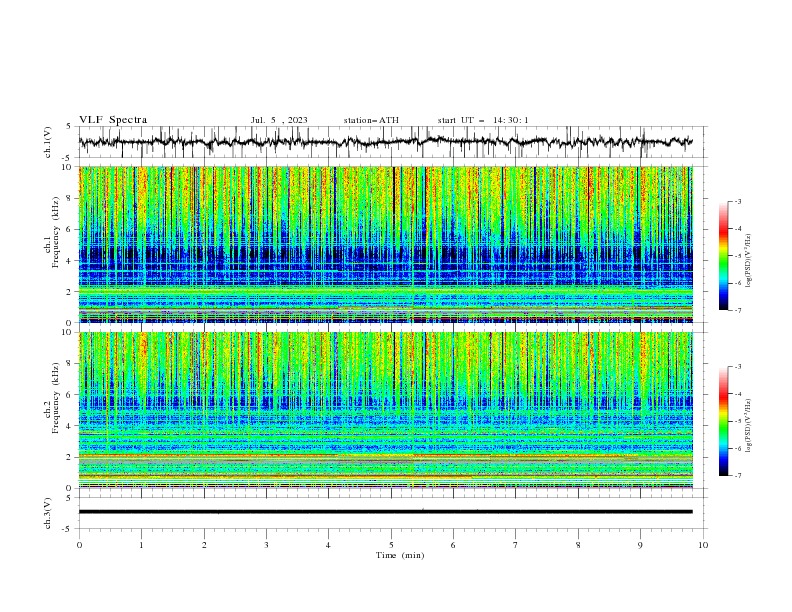Click the "ch.3(V)" axis label
The height and width of the screenshot is (612, 792).
[x=48, y=513]
